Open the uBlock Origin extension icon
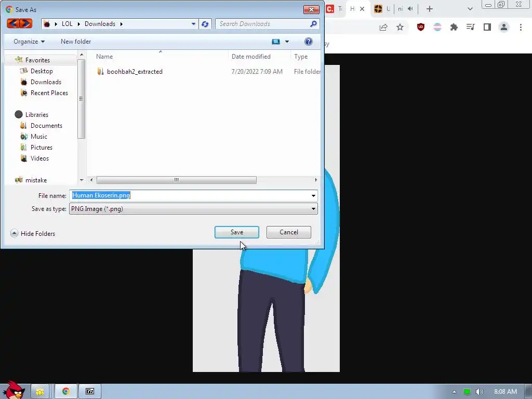Screen dimensions: 532x399 click(x=421, y=27)
